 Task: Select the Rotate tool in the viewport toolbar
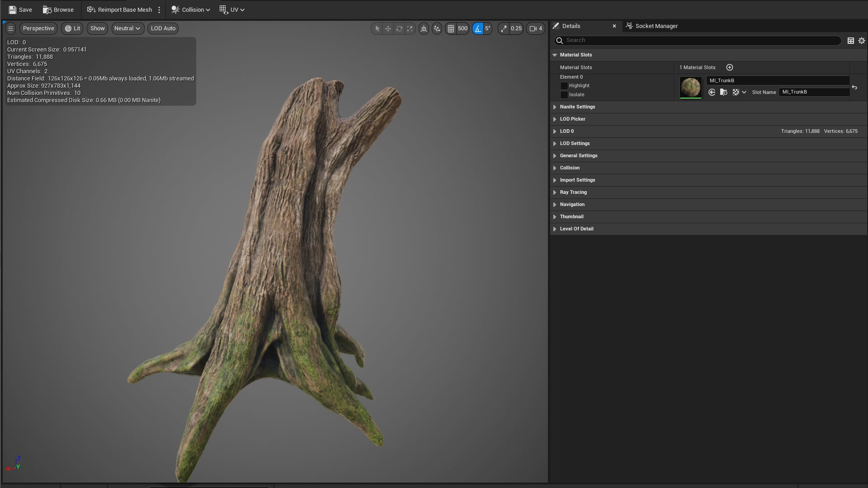(399, 28)
